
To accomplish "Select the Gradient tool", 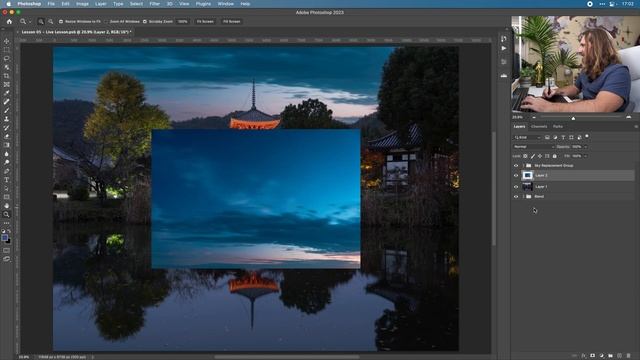I will click(7, 145).
